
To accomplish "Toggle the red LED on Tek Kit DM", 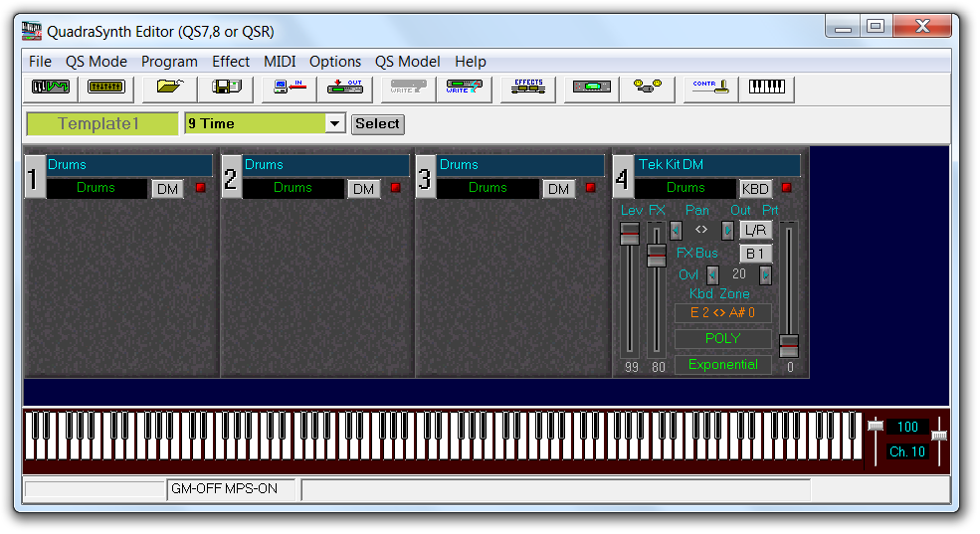I will (787, 188).
